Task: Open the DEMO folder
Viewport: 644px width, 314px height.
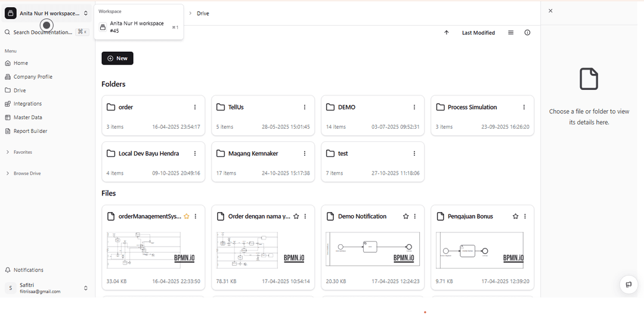Action: click(x=373, y=116)
